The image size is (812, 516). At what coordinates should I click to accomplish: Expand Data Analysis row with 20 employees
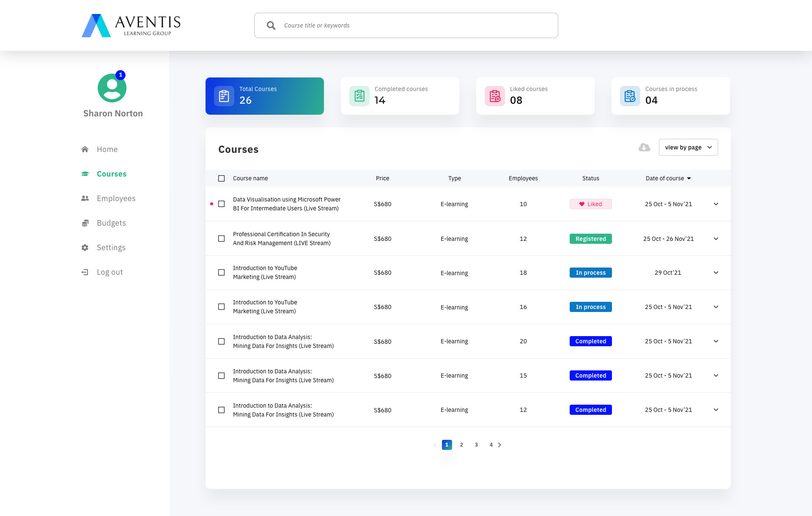(x=716, y=341)
